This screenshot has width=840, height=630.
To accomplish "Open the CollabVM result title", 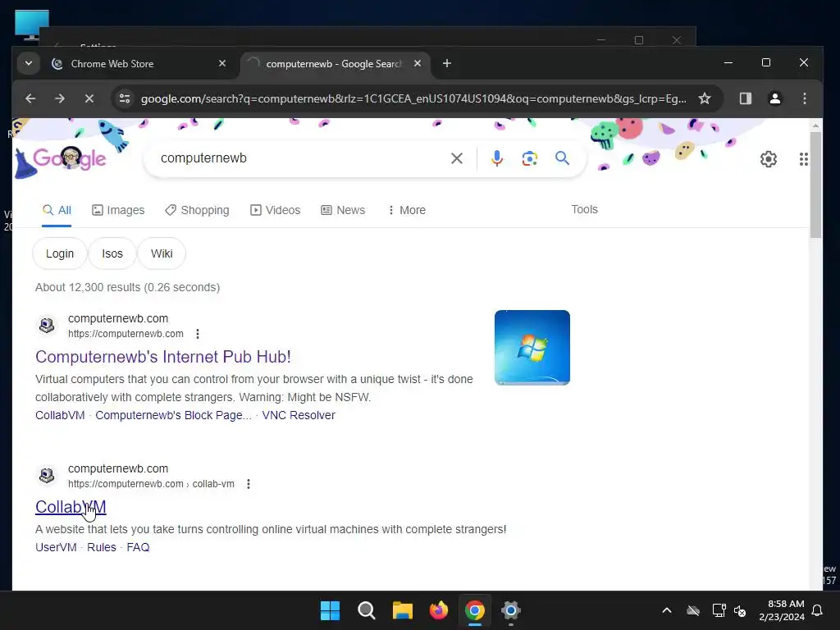I will [71, 507].
